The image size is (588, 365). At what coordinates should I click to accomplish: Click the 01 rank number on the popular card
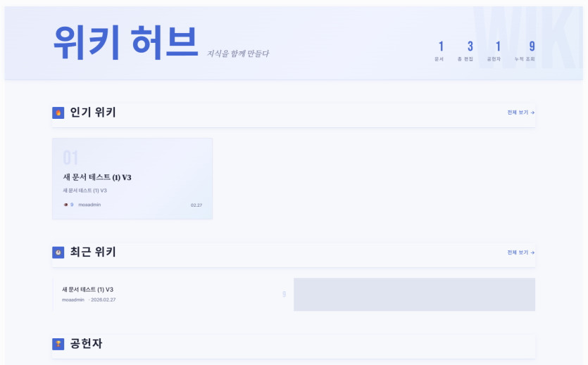(x=70, y=158)
